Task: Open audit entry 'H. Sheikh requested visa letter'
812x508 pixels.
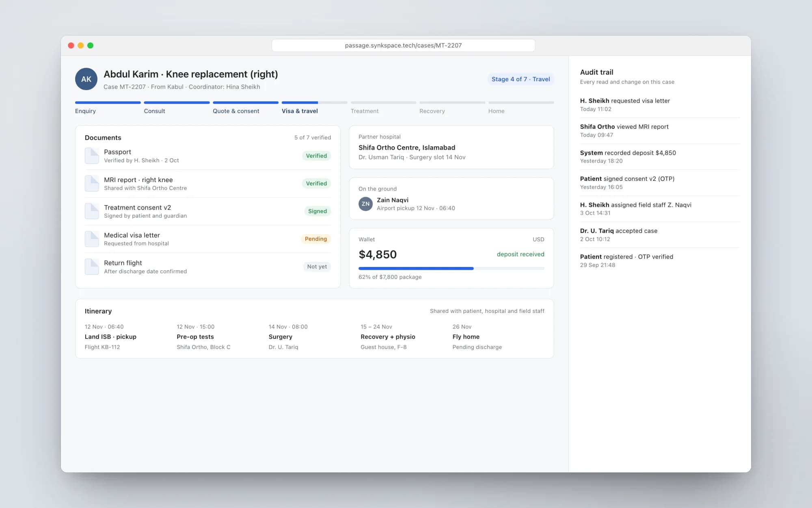Action: point(660,104)
